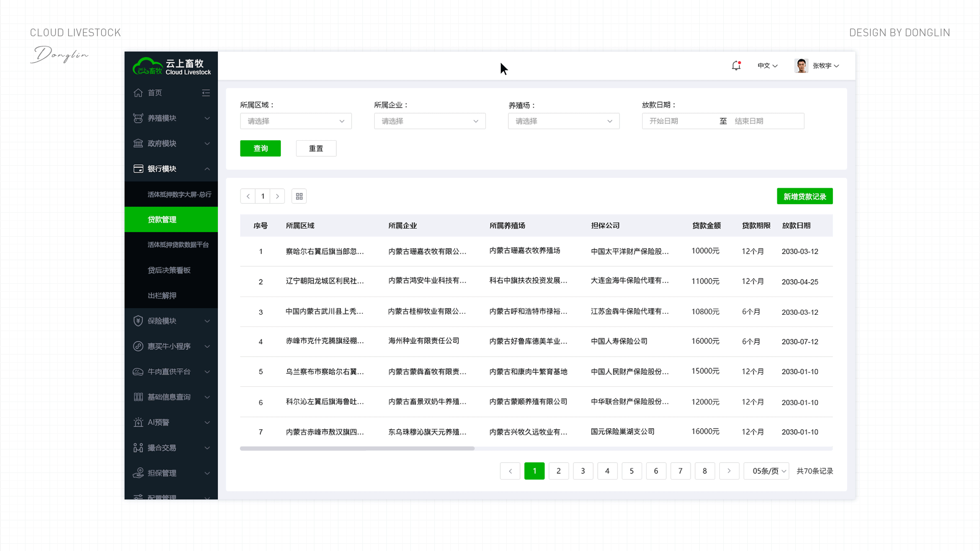
Task: Open the 养殖场 select dropdown
Action: pos(563,121)
